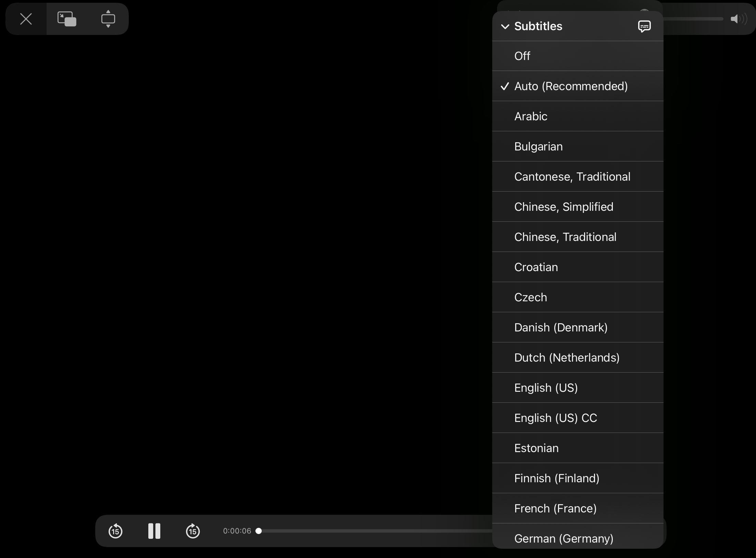Click the volume slider track
The image size is (756, 558).
tap(693, 19)
